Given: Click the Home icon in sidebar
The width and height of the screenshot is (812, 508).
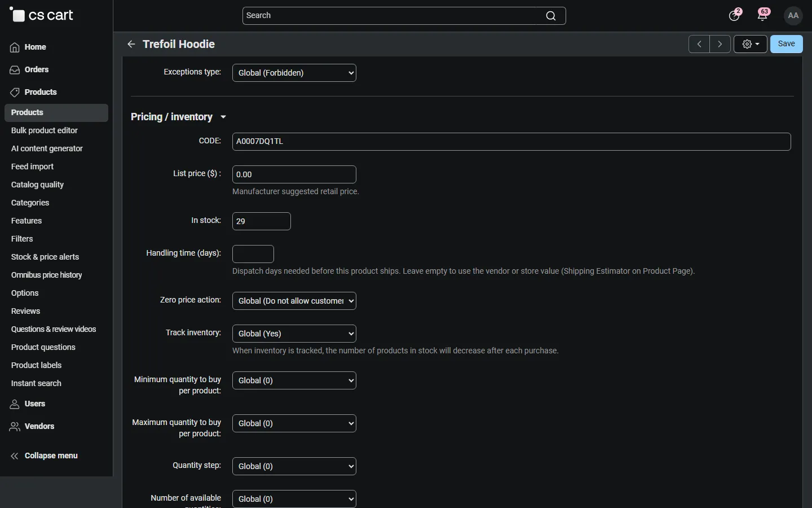Looking at the screenshot, I should tap(15, 47).
